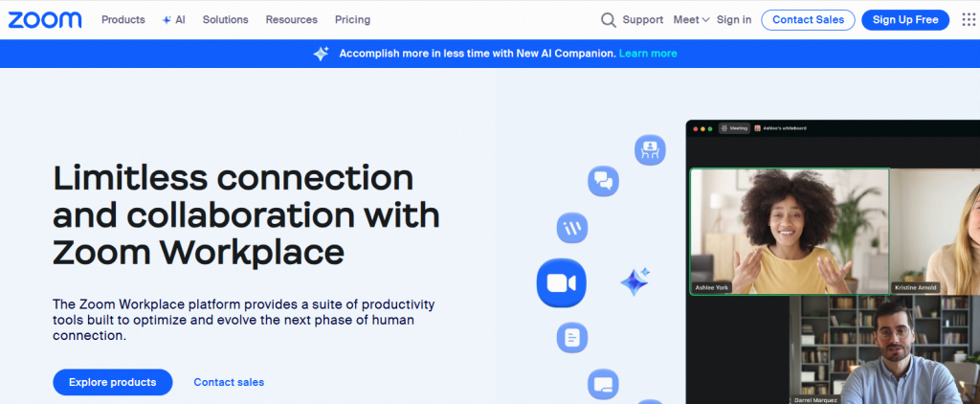
Task: Select the Team Chat bubble icon
Action: 603,181
